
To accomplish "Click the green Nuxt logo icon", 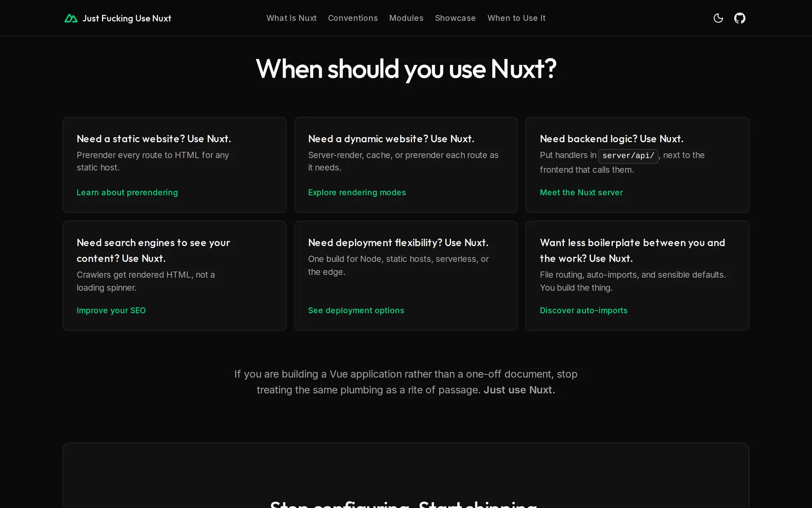I will [71, 18].
